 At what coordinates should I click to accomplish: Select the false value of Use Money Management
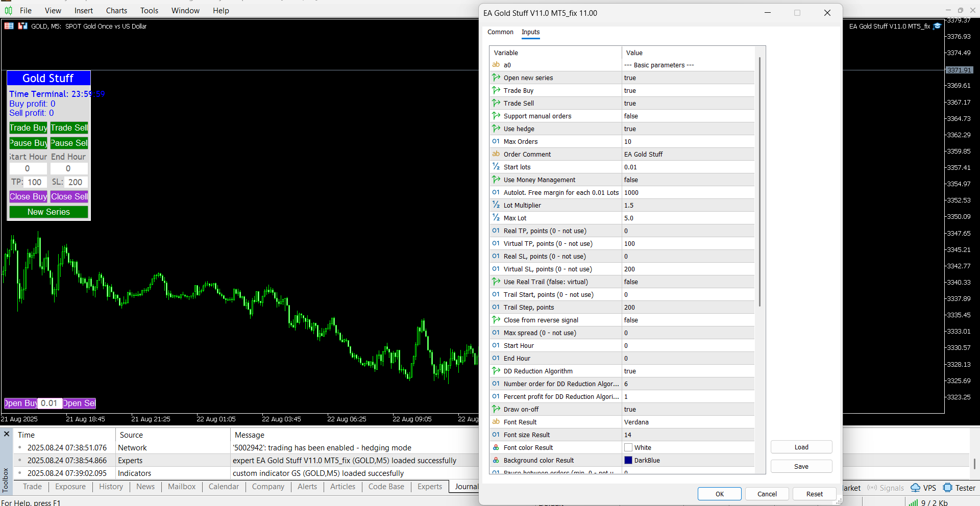click(688, 180)
